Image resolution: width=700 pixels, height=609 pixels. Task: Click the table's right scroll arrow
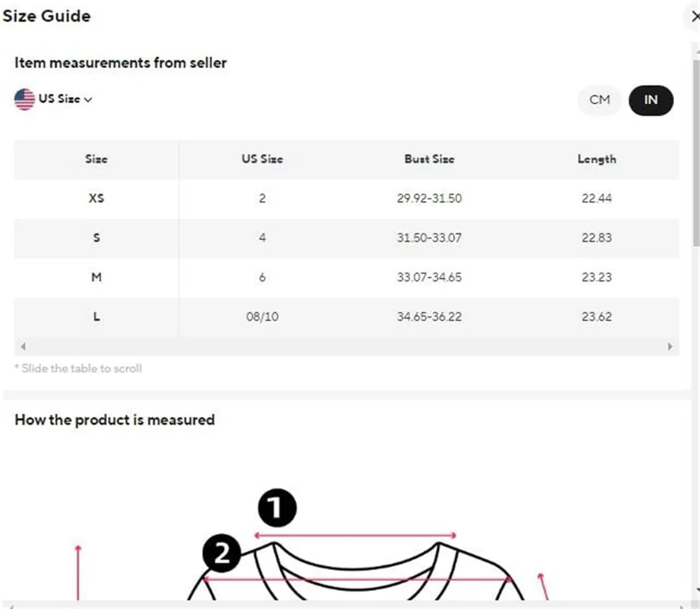(x=670, y=346)
